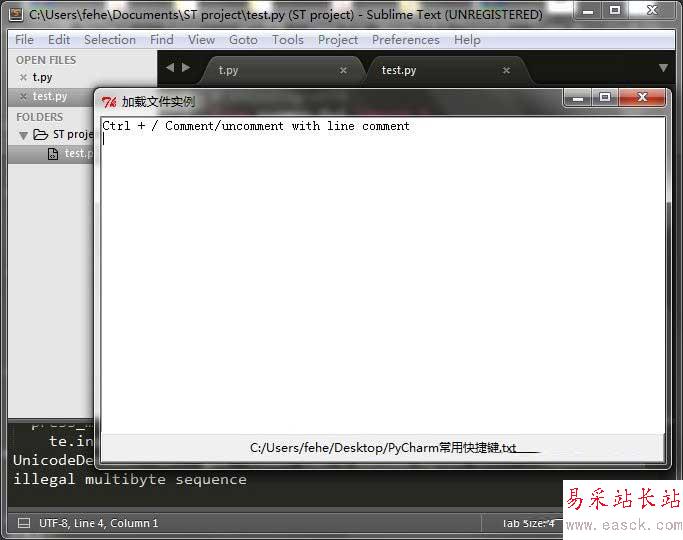Click inside the Tk text area
The height and width of the screenshot is (540, 683).
click(x=382, y=275)
